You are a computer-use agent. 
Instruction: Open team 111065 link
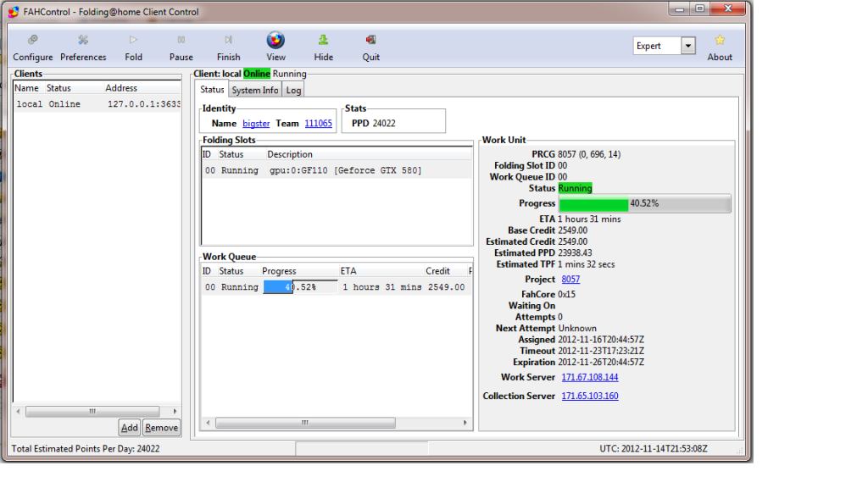pos(318,123)
